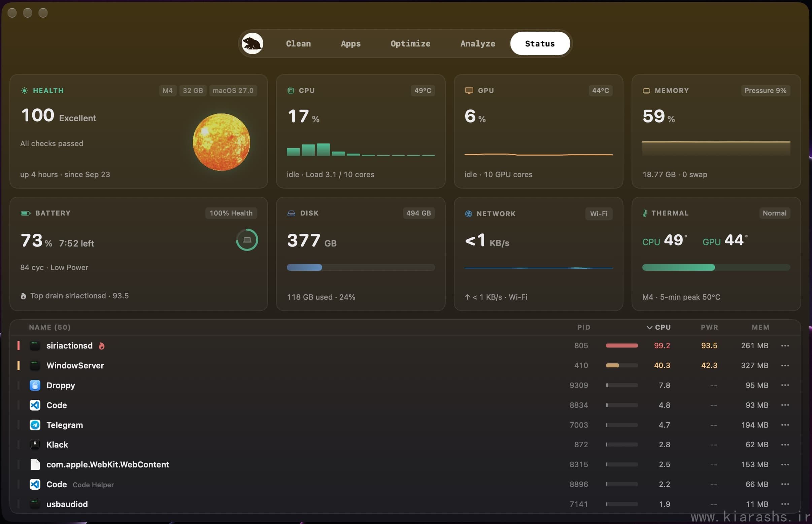Screen dimensions: 812x524
Task: Select the WindowServer process name
Action: (75, 365)
